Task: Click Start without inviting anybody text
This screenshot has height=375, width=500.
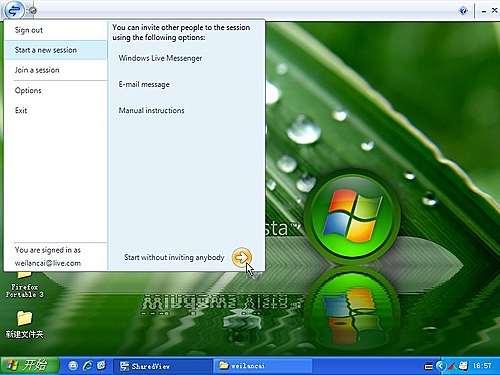Action: pos(174,257)
